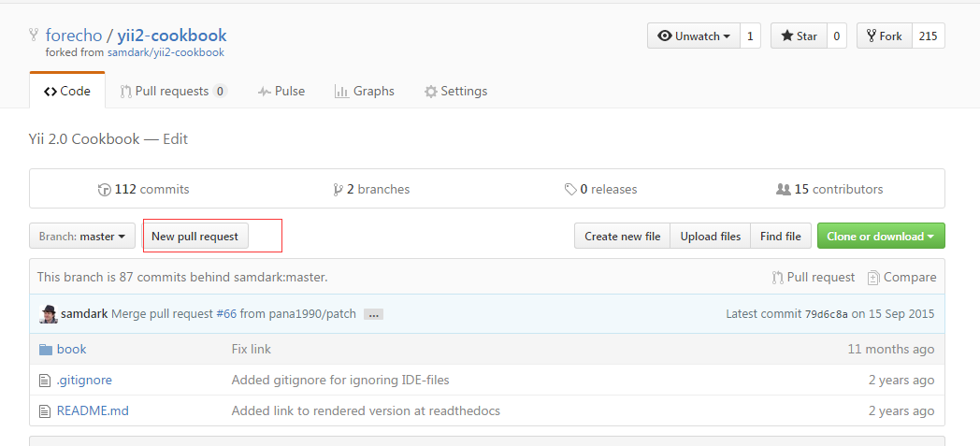Click the commits history clock icon
Viewport: 980px width, 446px height.
click(x=105, y=189)
